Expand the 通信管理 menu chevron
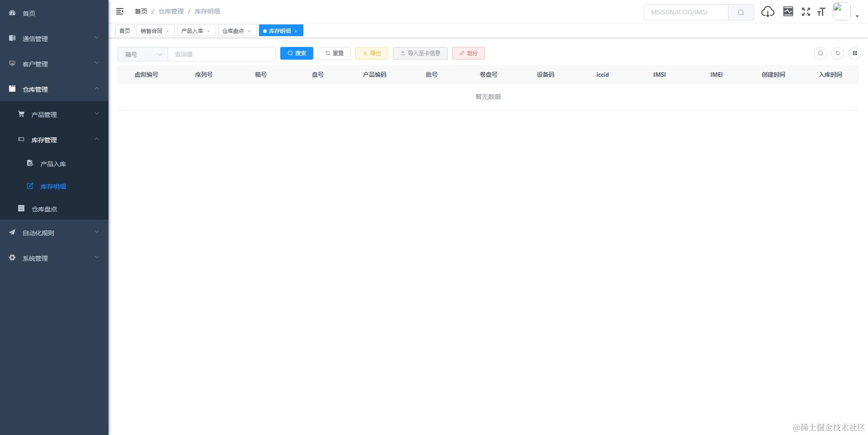Screen dimensions: 868x435 [97, 38]
